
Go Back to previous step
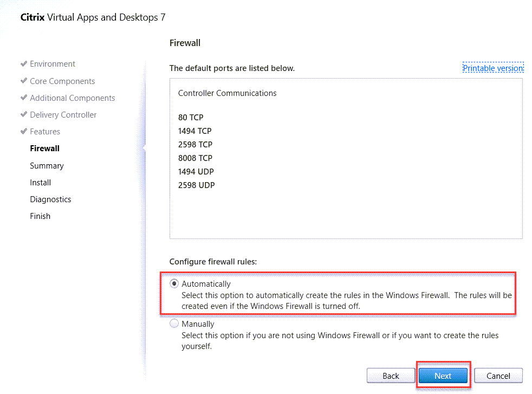point(391,376)
